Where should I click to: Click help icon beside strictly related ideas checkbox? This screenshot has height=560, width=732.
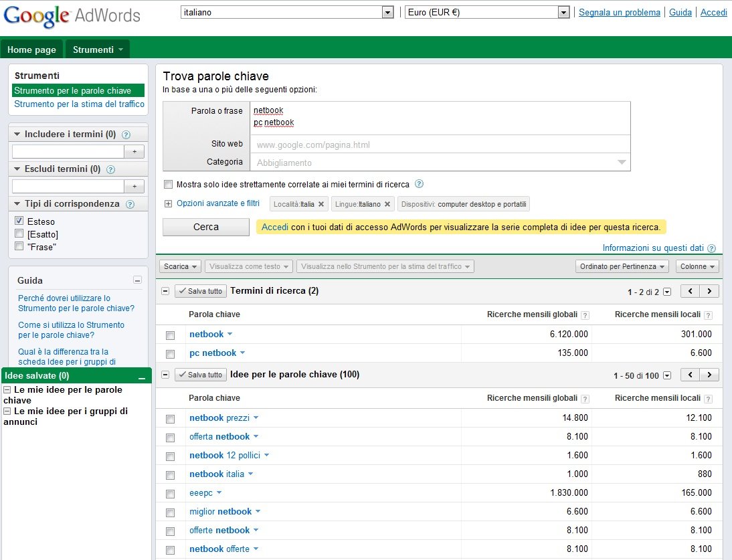[420, 184]
